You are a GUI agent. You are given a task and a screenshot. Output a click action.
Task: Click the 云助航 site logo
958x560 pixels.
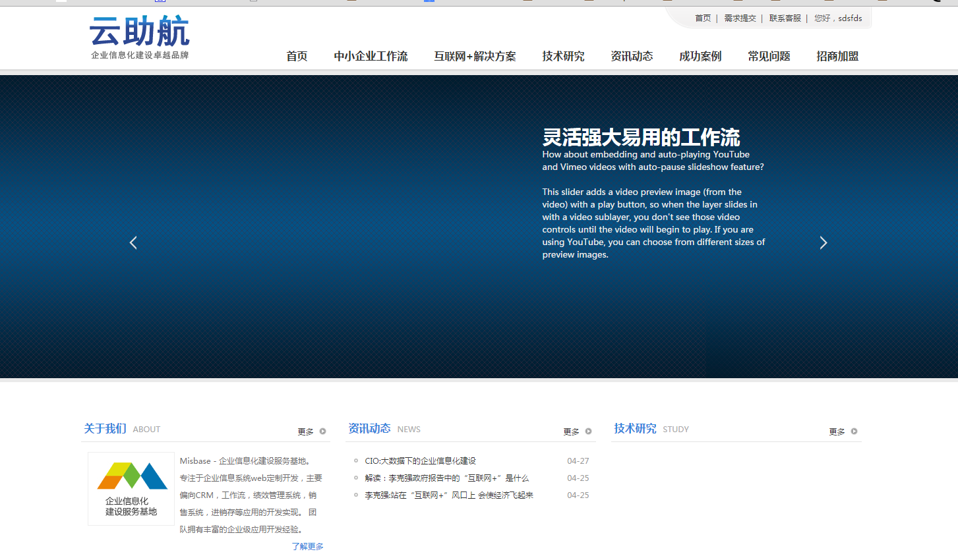[140, 38]
